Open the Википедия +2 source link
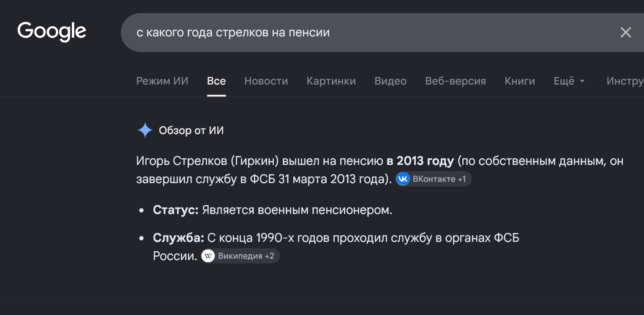The width and height of the screenshot is (644, 315). tap(240, 256)
